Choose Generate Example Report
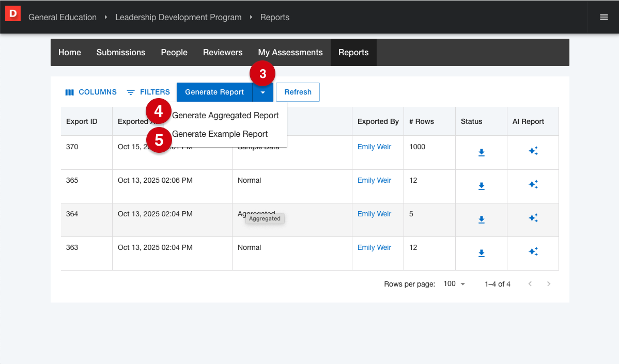Image resolution: width=619 pixels, height=364 pixels. pyautogui.click(x=220, y=134)
